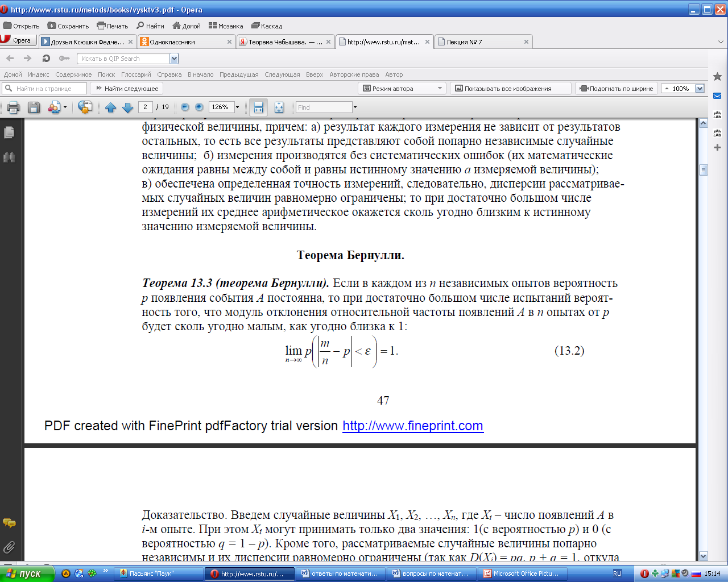
Task: Toggle Показывать все изображения button
Action: tap(510, 89)
